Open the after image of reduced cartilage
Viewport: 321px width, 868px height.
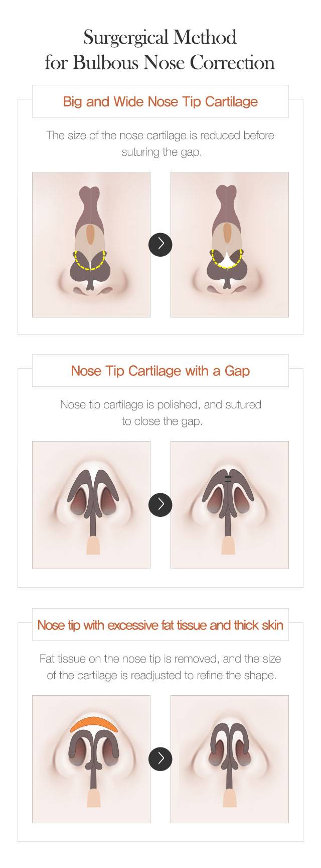point(230,245)
